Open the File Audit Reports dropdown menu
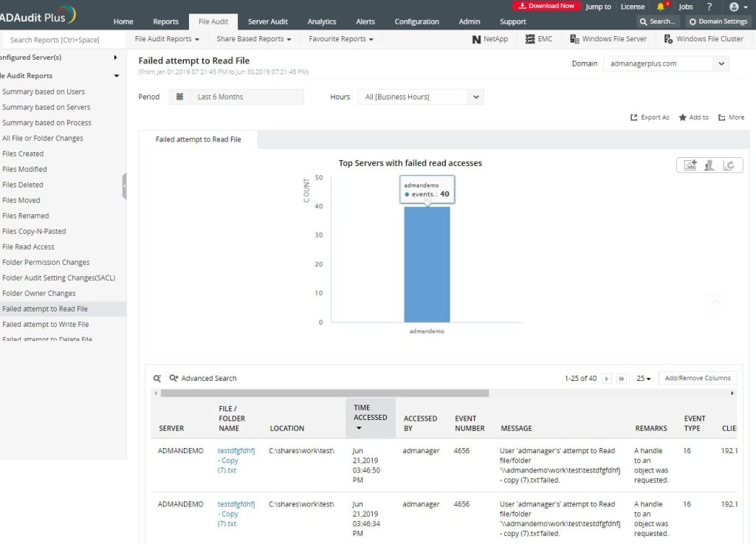 pyautogui.click(x=167, y=38)
